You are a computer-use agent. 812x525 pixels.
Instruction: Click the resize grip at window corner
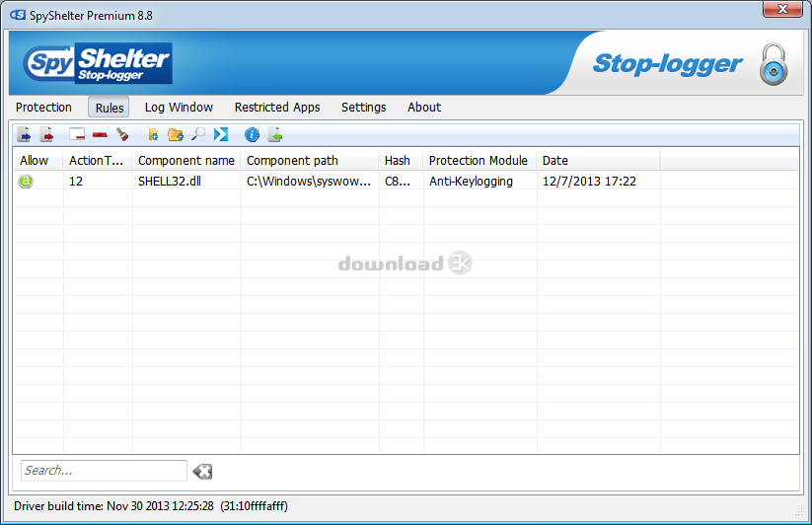coord(798,511)
